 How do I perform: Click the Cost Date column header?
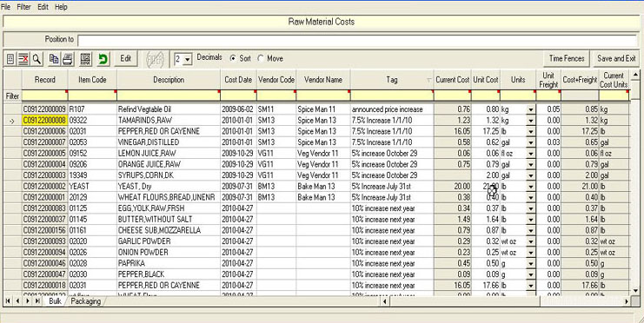pyautogui.click(x=238, y=80)
